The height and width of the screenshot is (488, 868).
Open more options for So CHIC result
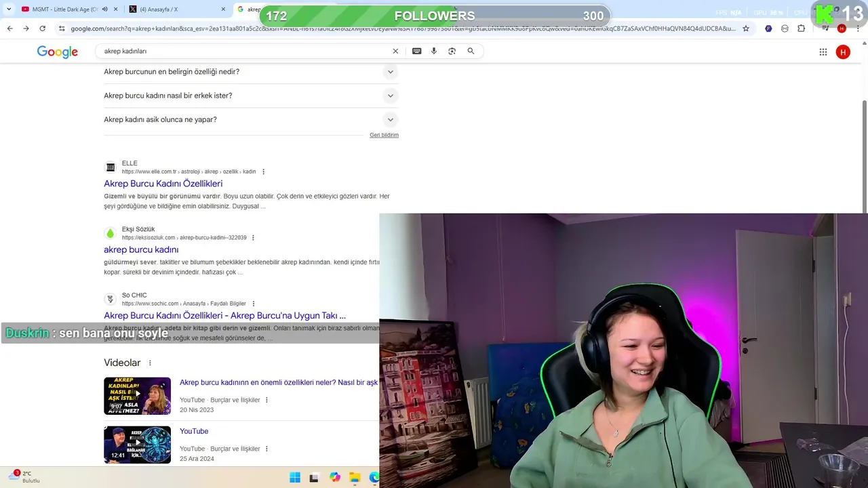click(x=253, y=304)
